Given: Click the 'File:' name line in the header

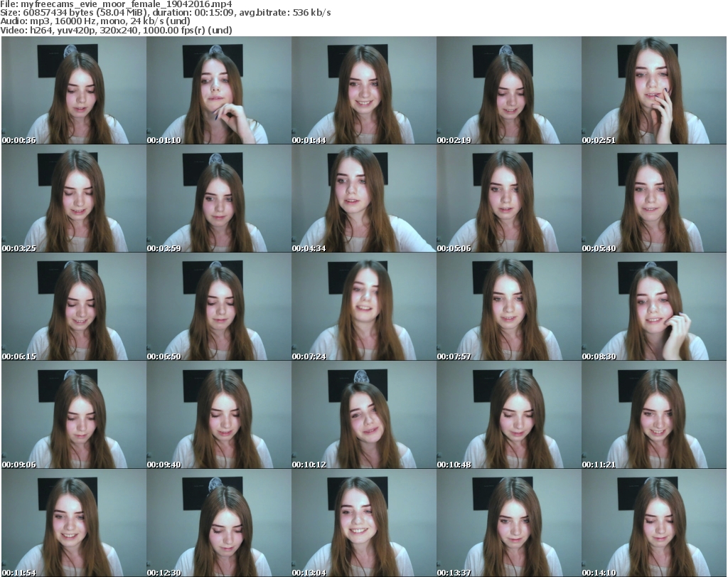Looking at the screenshot, I should pos(116,4).
